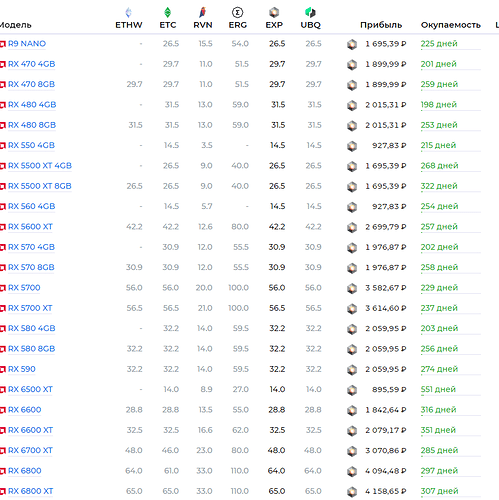Click the EXP column header label
The image size is (499, 500).
coord(274,25)
